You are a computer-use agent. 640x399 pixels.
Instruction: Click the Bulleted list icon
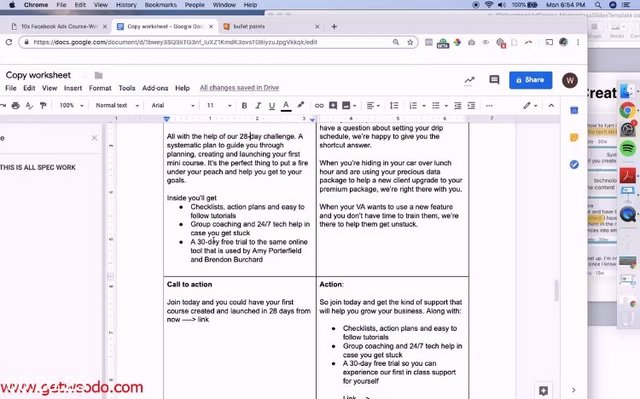click(436, 106)
